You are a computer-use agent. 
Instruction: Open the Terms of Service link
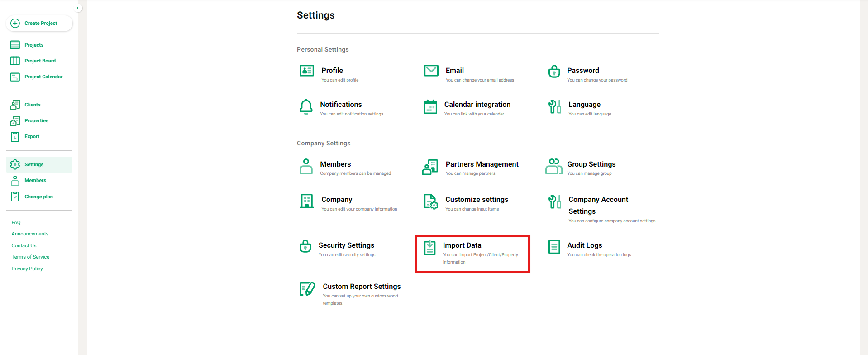(30, 257)
